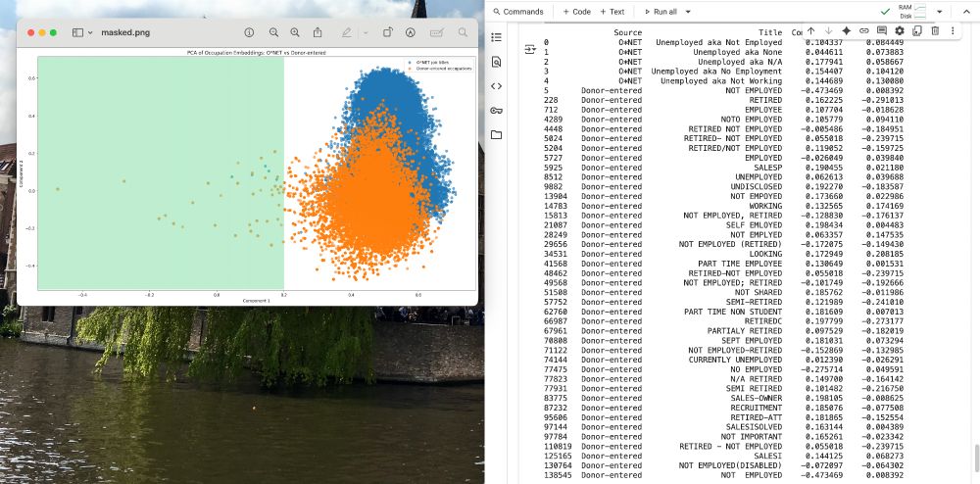Click the 'SALES-OWNER' title in output

pos(756,399)
